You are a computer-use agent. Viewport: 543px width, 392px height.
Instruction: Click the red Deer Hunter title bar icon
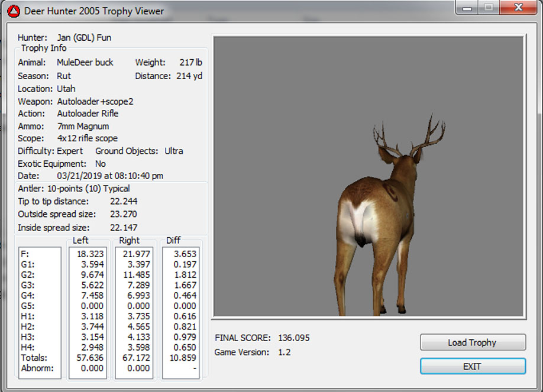[13, 11]
